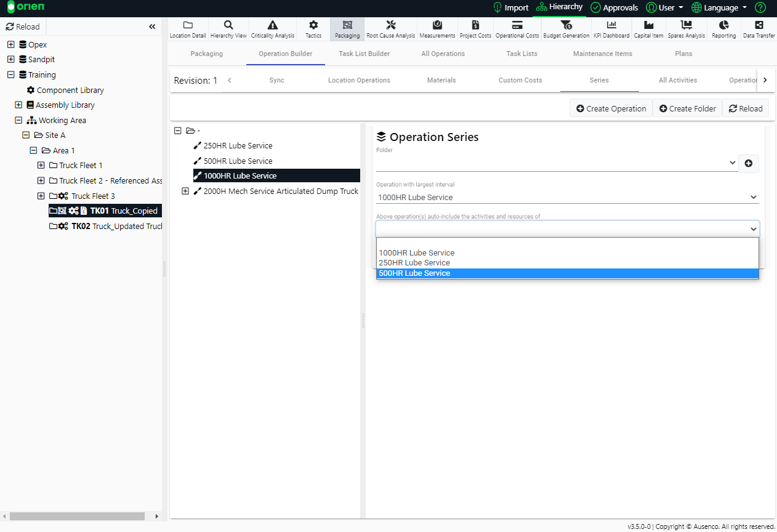Open Project Costs tool

475,29
